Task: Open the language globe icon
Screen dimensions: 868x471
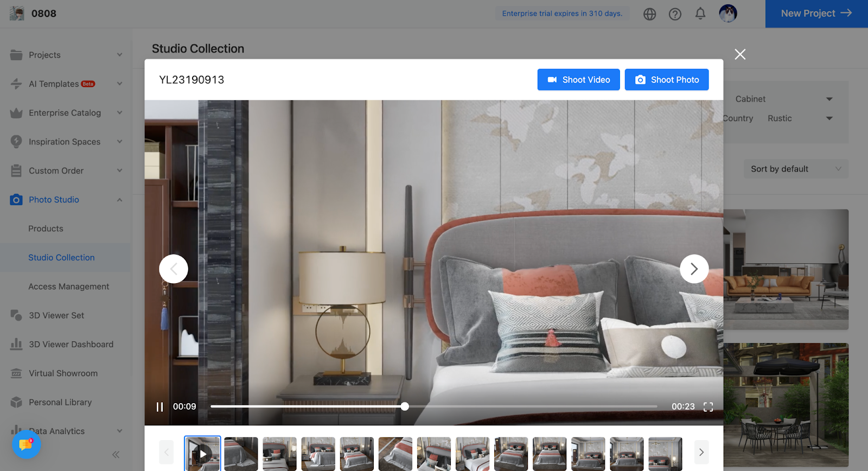Action: click(x=649, y=14)
